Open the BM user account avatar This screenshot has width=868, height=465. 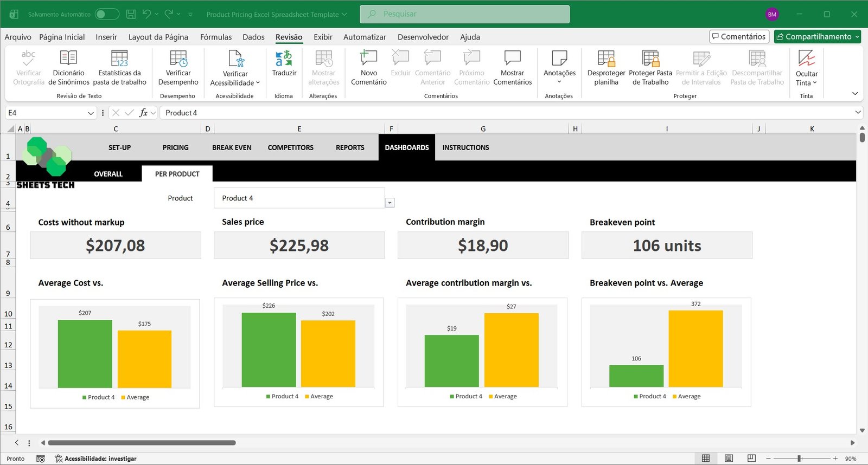click(x=772, y=15)
